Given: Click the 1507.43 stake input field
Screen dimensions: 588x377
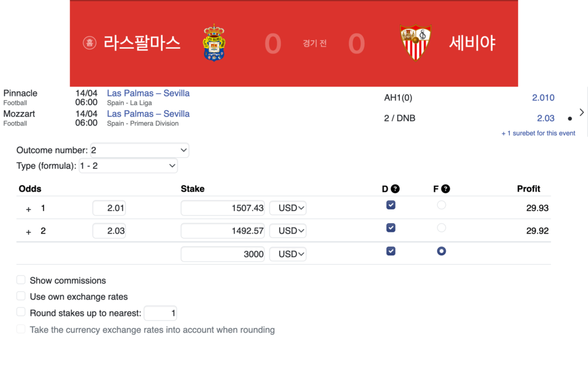Looking at the screenshot, I should click(223, 208).
